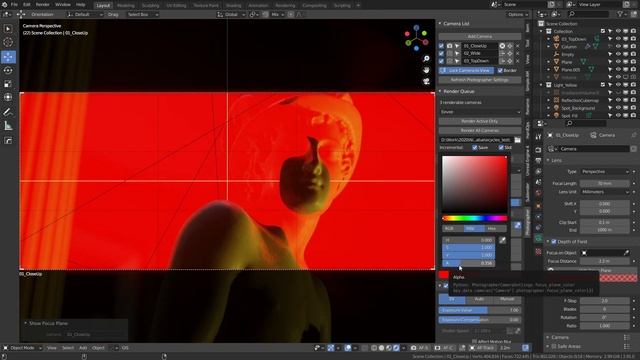Open the Edit menu
This screenshot has width=640, height=360.
coord(27,5)
